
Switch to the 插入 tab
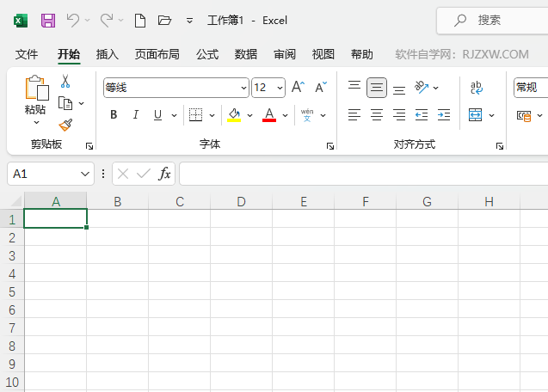coord(108,54)
